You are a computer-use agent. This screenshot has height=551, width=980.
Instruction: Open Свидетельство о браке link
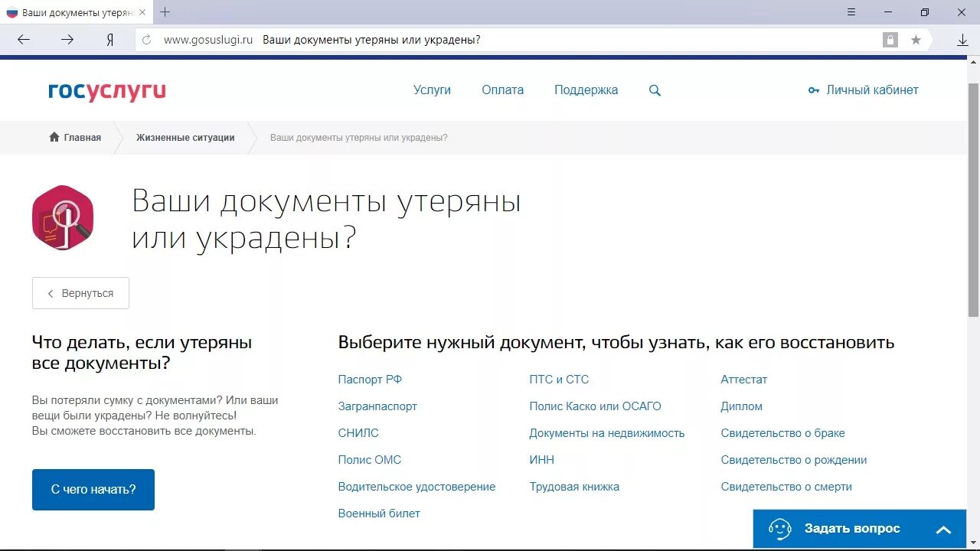(782, 433)
